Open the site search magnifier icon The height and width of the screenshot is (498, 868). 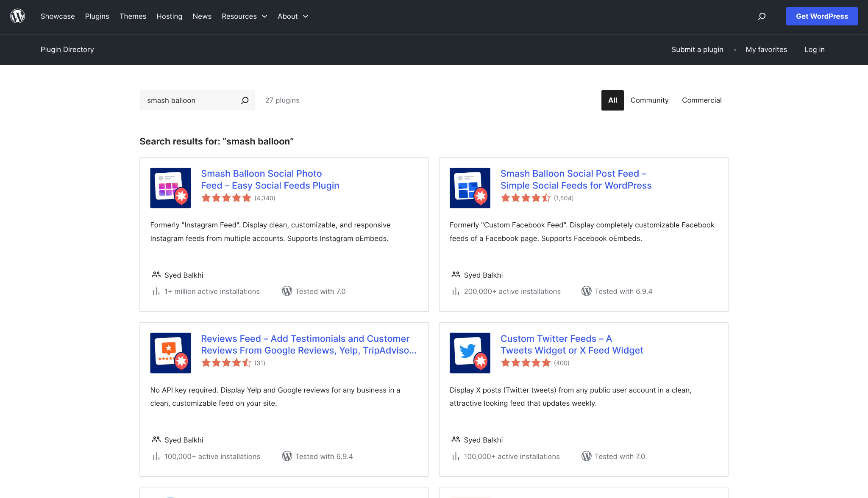click(x=762, y=16)
